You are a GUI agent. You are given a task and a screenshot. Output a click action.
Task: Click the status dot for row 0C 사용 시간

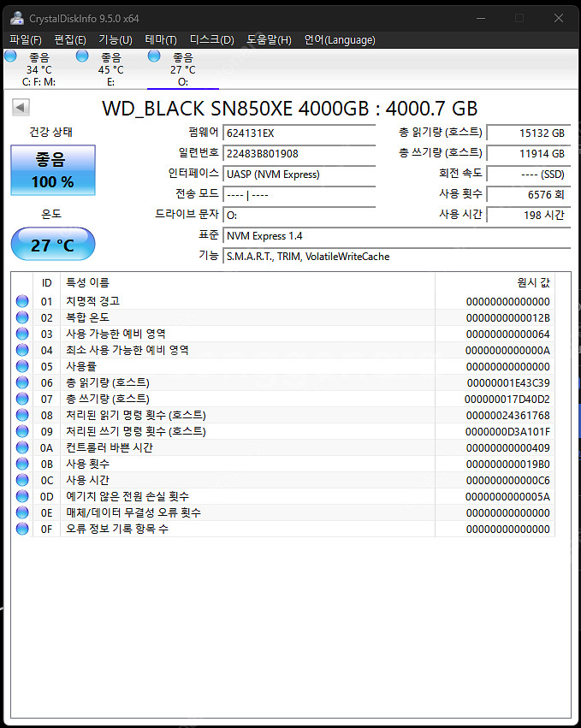(22, 480)
